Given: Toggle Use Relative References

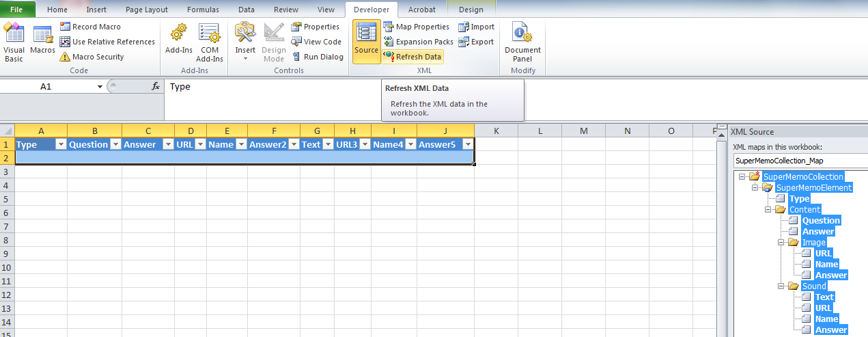Looking at the screenshot, I should click(x=108, y=42).
